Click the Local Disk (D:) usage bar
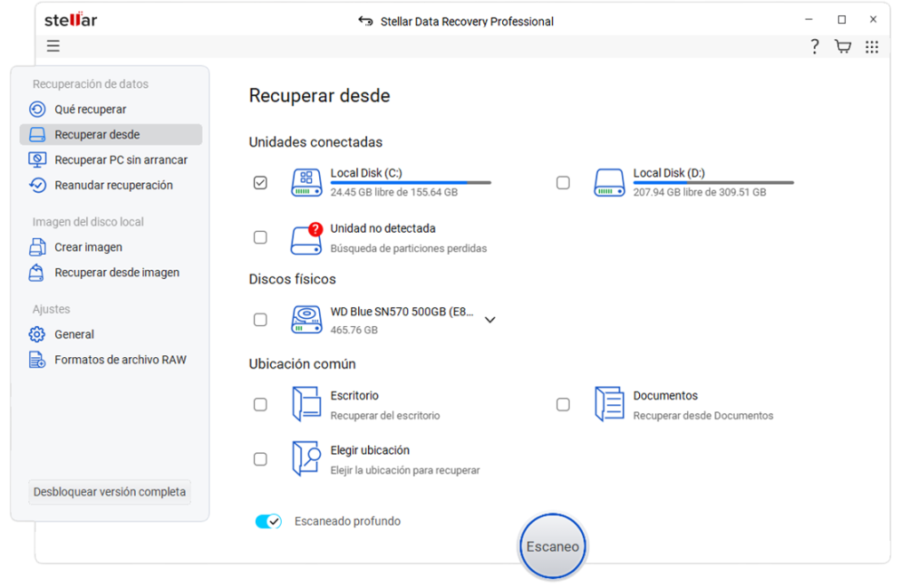The width and height of the screenshot is (910, 588). coord(714,183)
